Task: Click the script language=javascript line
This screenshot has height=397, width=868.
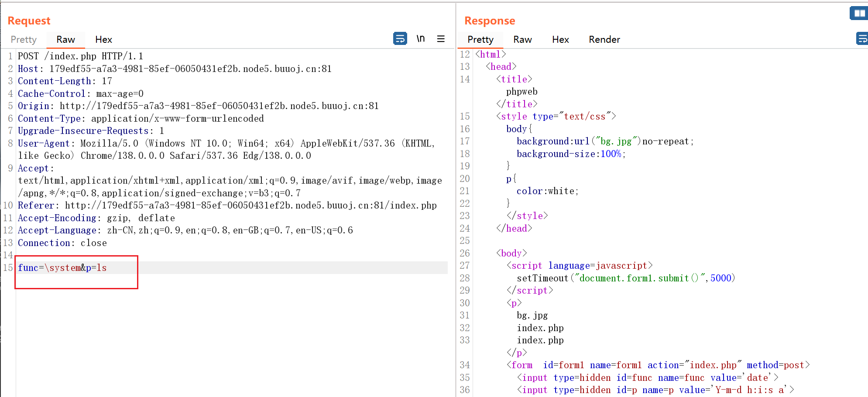Action: click(580, 266)
